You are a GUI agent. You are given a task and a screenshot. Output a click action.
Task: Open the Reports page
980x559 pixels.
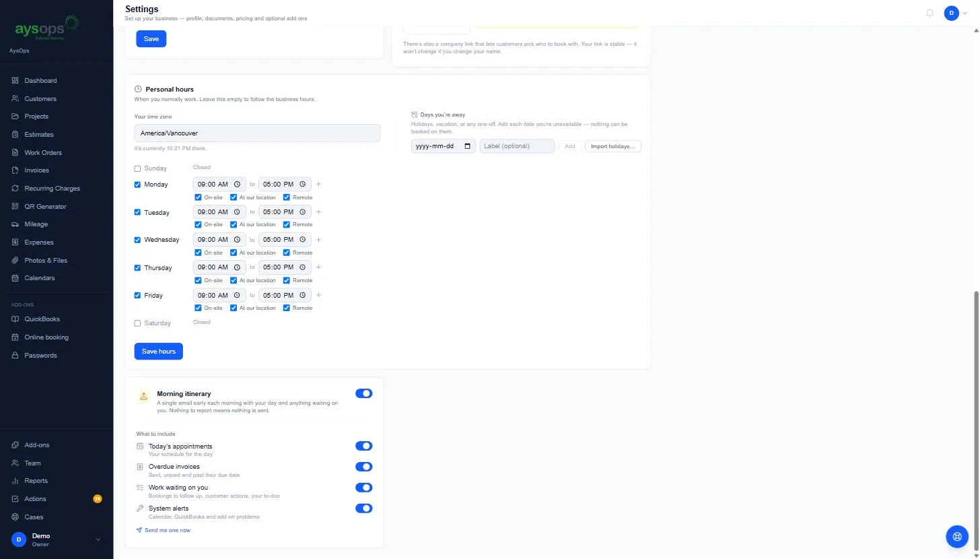point(36,481)
